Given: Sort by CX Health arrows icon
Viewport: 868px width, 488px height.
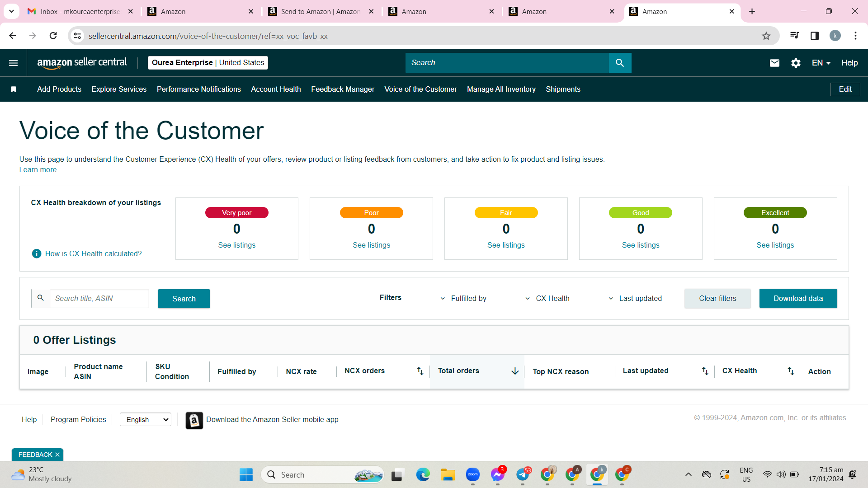Looking at the screenshot, I should pos(791,371).
